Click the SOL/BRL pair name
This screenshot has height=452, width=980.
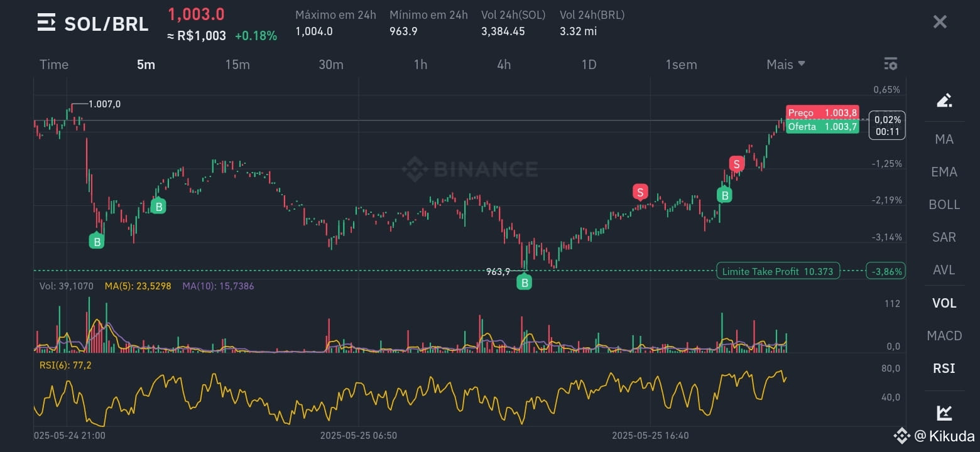[x=106, y=24]
